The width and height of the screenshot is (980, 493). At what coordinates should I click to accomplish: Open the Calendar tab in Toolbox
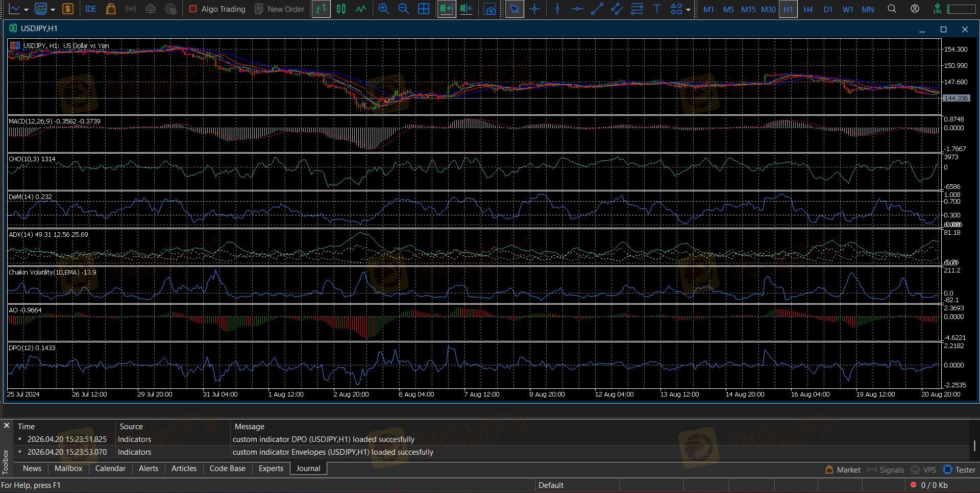[110, 469]
